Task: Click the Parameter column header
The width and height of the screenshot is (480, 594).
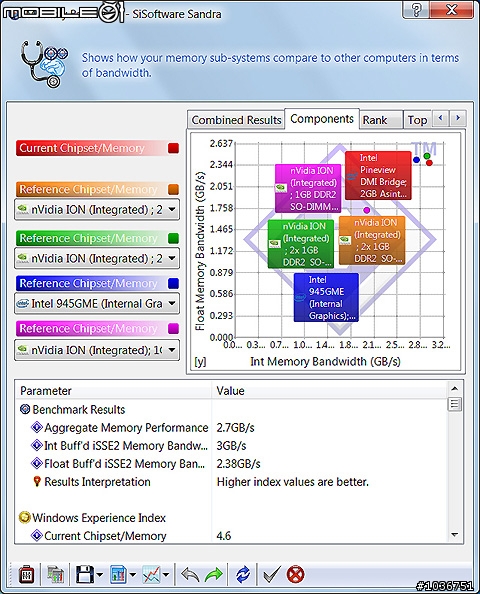Action: (x=113, y=391)
